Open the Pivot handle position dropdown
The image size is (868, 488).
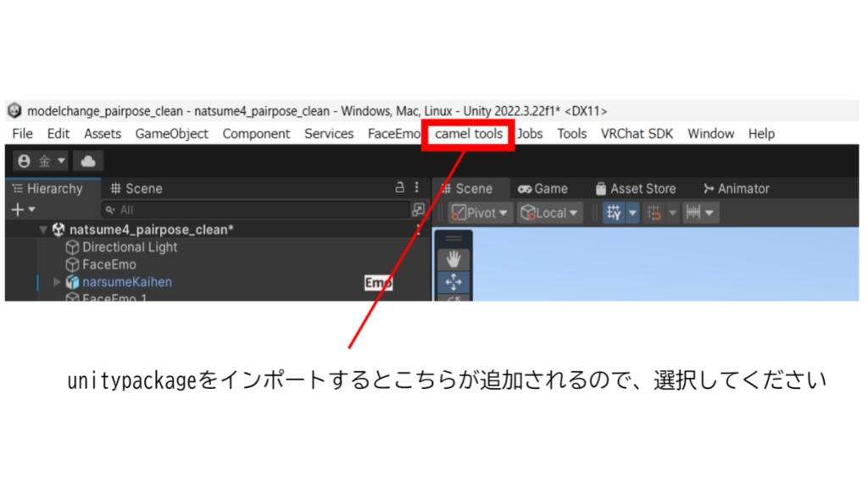click(x=480, y=213)
